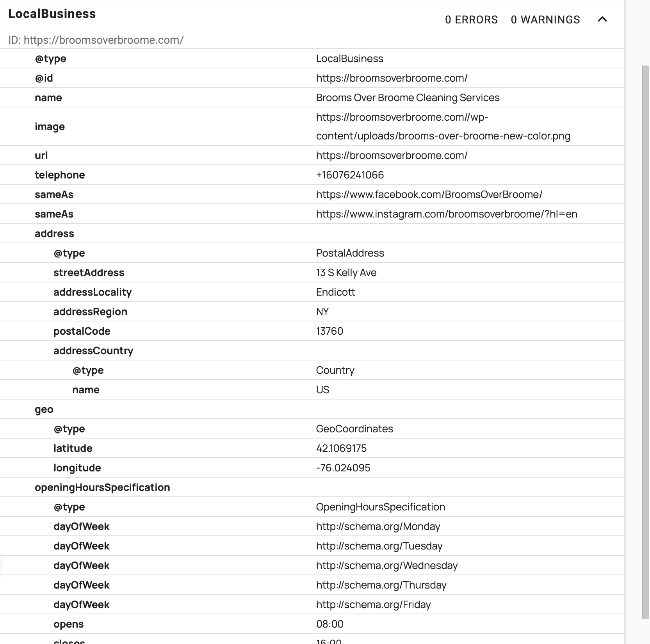Click the latitude property label
This screenshot has height=644, width=650.
[73, 448]
